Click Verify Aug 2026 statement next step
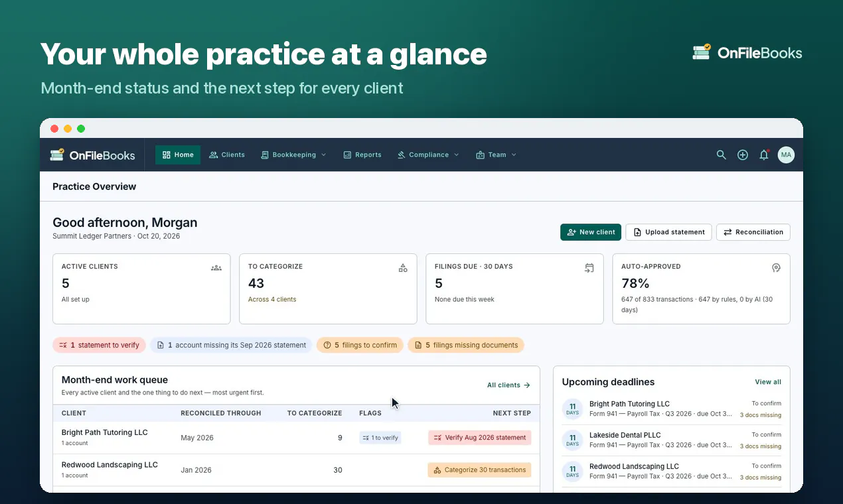Viewport: 843px width, 504px height. coord(479,438)
